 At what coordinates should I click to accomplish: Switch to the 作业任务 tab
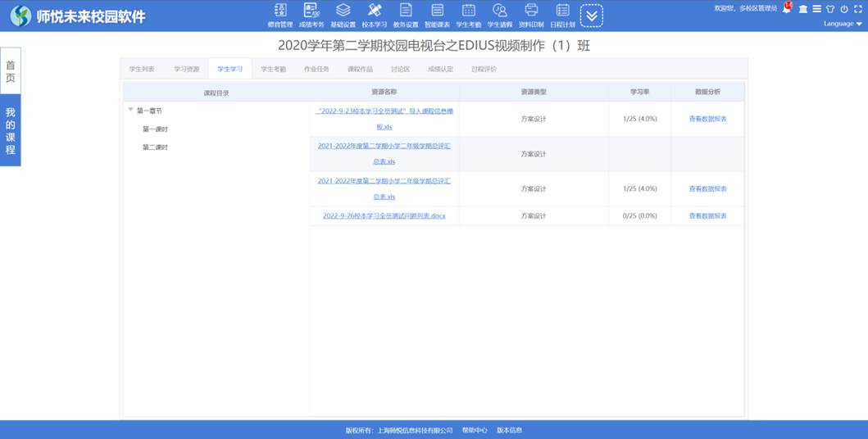[316, 70]
